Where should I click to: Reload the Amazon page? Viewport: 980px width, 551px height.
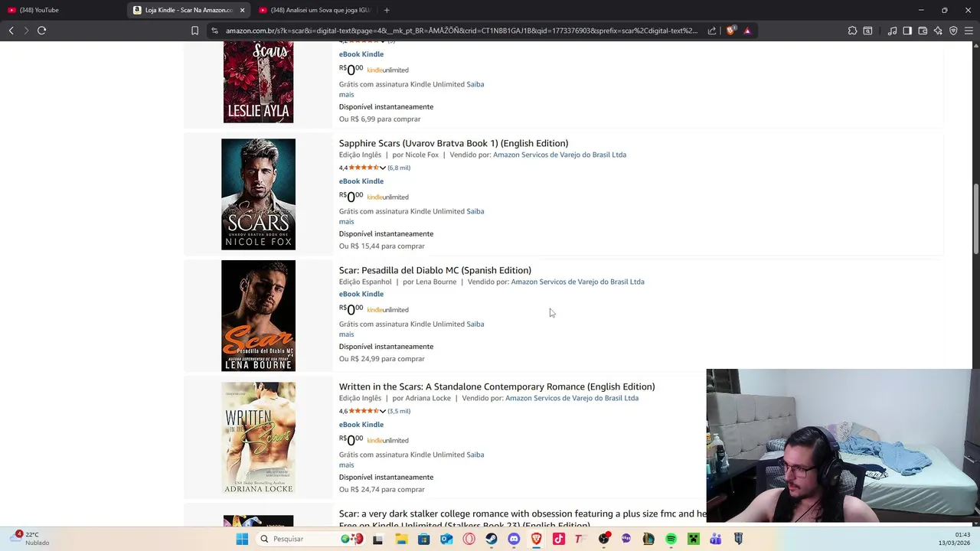tap(41, 31)
